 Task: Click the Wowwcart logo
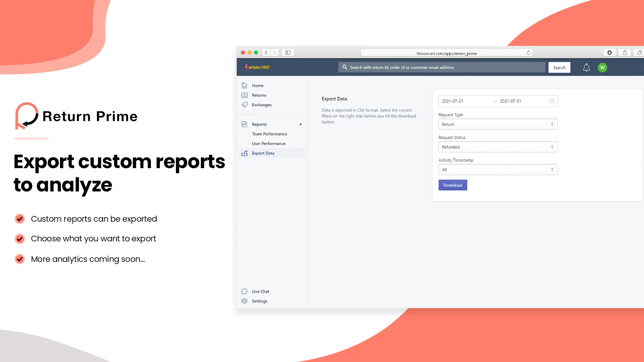258,67
